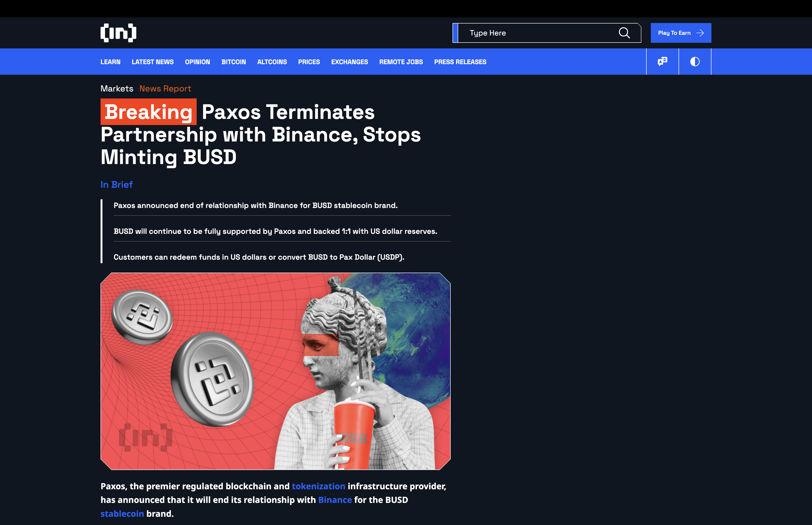Open ALTCOINS navigation item
812x525 pixels.
click(272, 62)
